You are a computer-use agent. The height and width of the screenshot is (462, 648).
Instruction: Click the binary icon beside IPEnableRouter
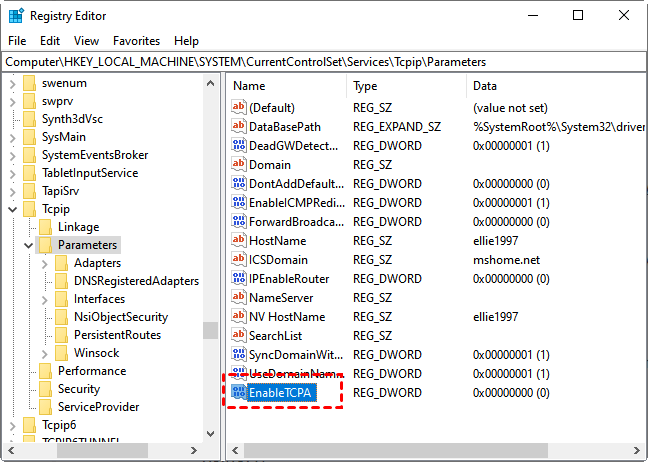coord(238,279)
